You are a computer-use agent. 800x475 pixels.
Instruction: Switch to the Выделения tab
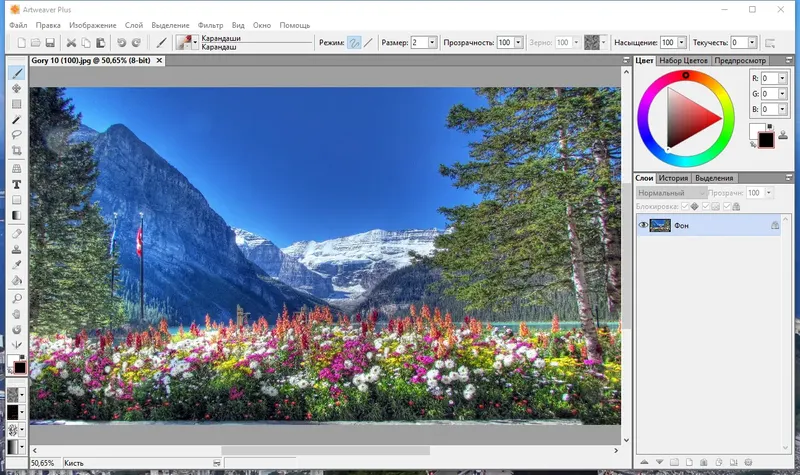click(x=714, y=178)
